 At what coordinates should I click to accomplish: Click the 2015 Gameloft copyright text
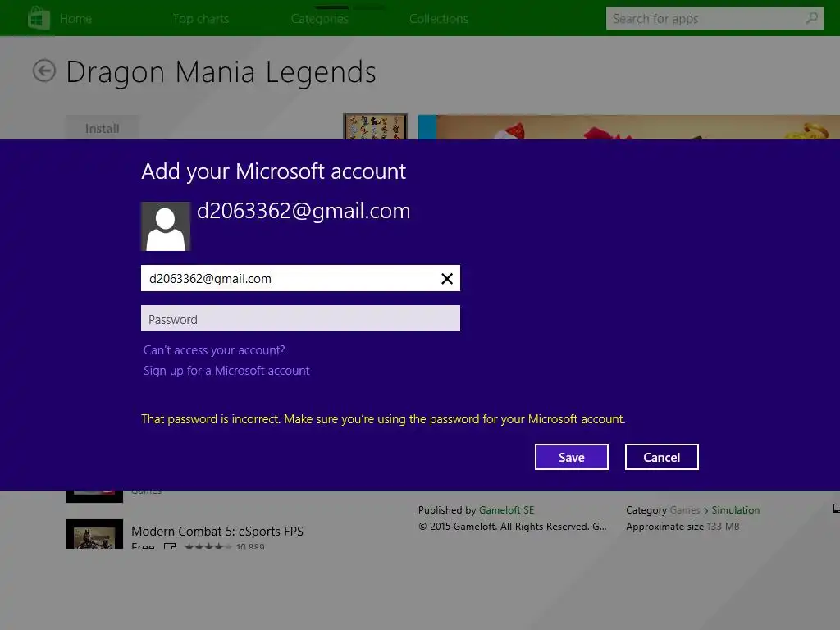pos(513,527)
